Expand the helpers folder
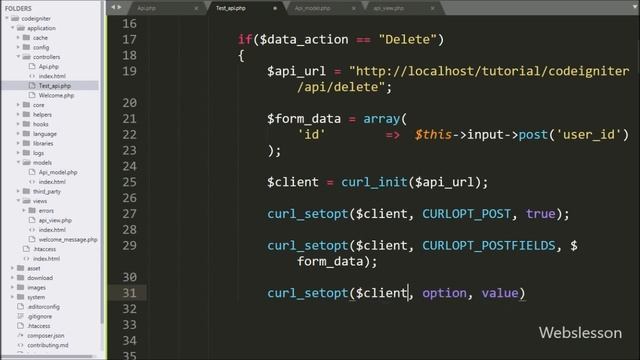This screenshot has width=640, height=360. [x=18, y=115]
